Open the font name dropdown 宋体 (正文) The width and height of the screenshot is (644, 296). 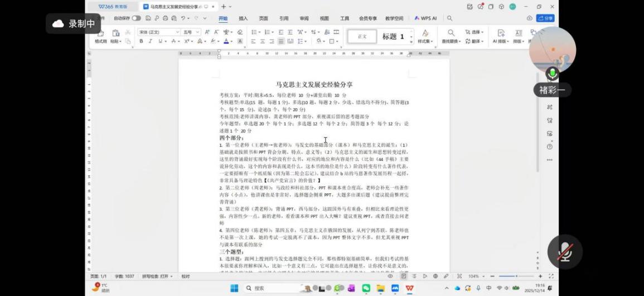pyautogui.click(x=159, y=32)
